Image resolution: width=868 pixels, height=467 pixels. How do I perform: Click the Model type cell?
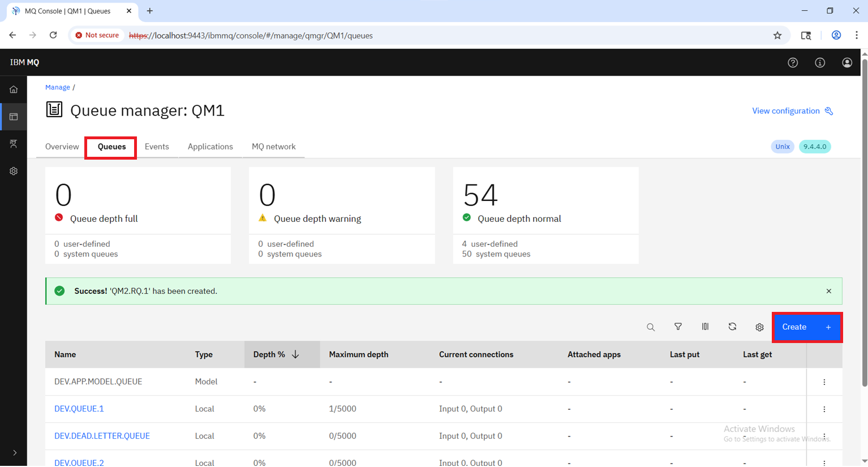click(206, 382)
